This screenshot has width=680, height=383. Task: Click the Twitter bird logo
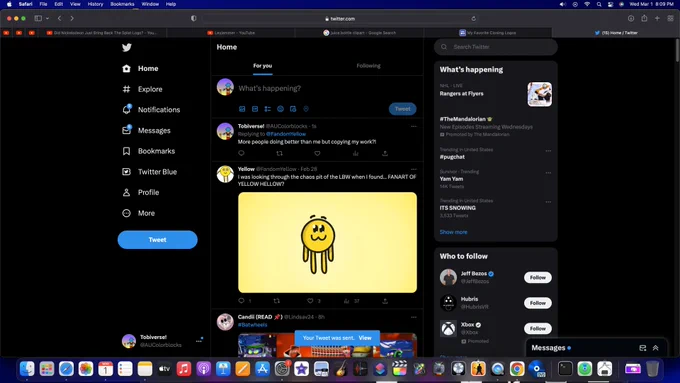click(x=127, y=47)
